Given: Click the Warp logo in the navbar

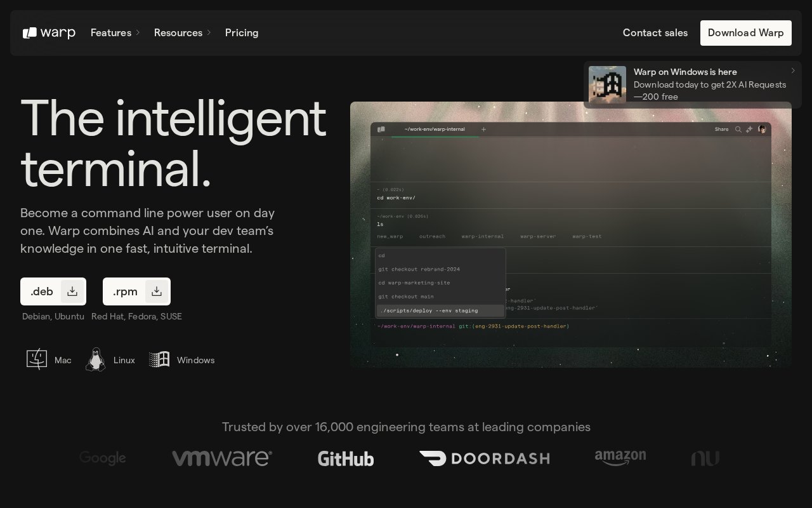Looking at the screenshot, I should (49, 33).
